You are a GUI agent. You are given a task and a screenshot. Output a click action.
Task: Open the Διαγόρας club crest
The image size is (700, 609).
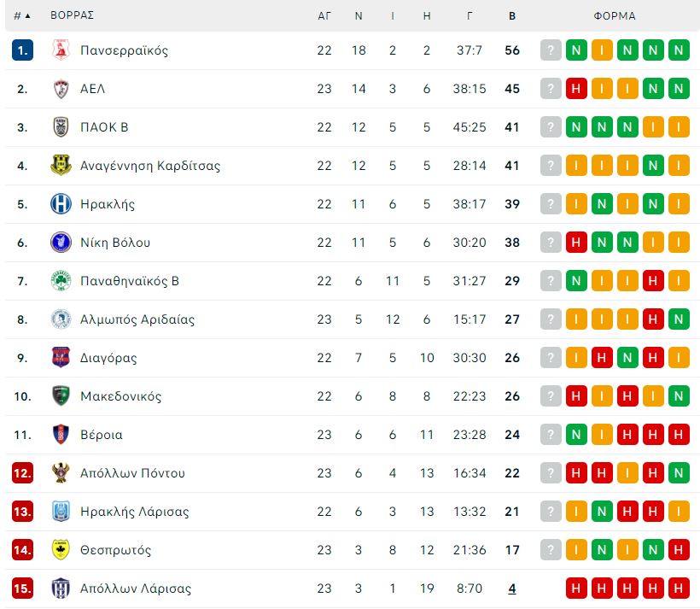(x=61, y=357)
